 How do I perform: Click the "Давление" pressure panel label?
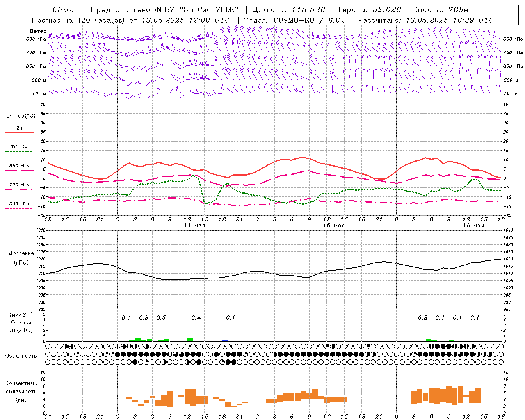tap(21, 253)
